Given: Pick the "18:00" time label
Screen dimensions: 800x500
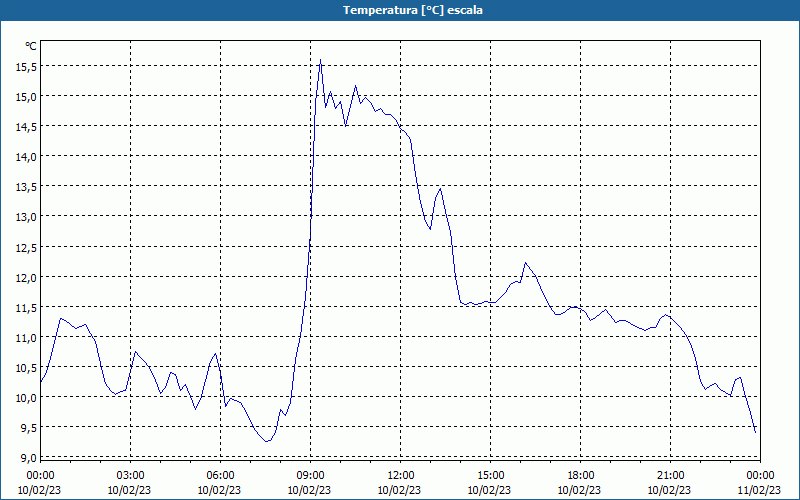Looking at the screenshot, I should [580, 476].
